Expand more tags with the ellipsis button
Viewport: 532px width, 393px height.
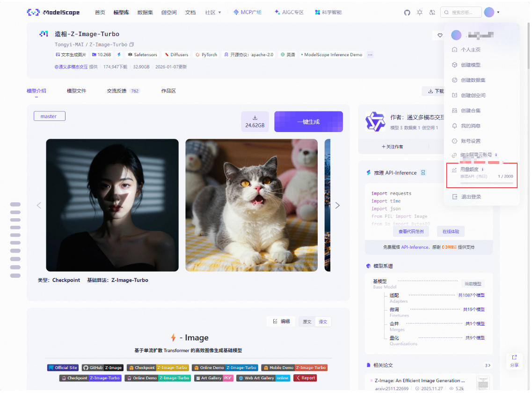tap(370, 55)
